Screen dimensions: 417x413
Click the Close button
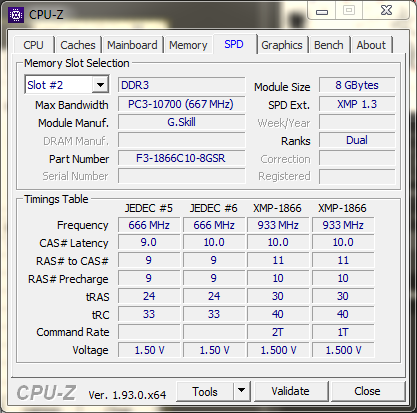click(367, 391)
